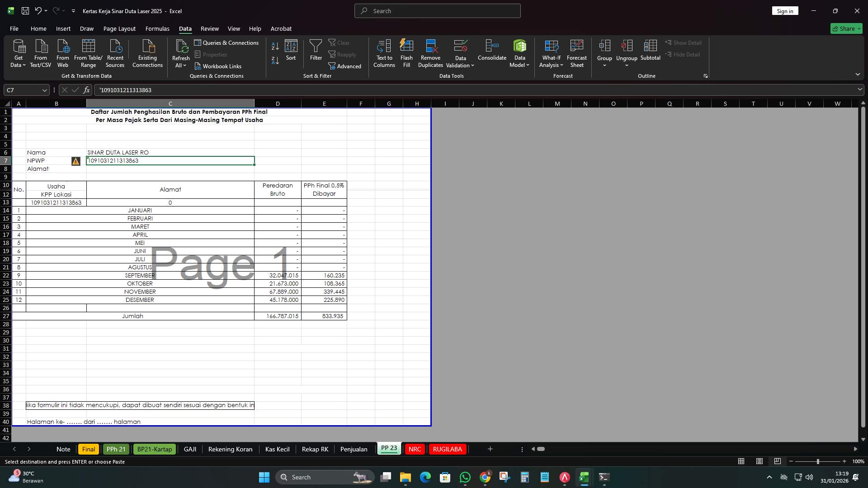Viewport: 868px width, 488px height.
Task: Open the What-If Analysis dropdown
Action: click(x=551, y=53)
